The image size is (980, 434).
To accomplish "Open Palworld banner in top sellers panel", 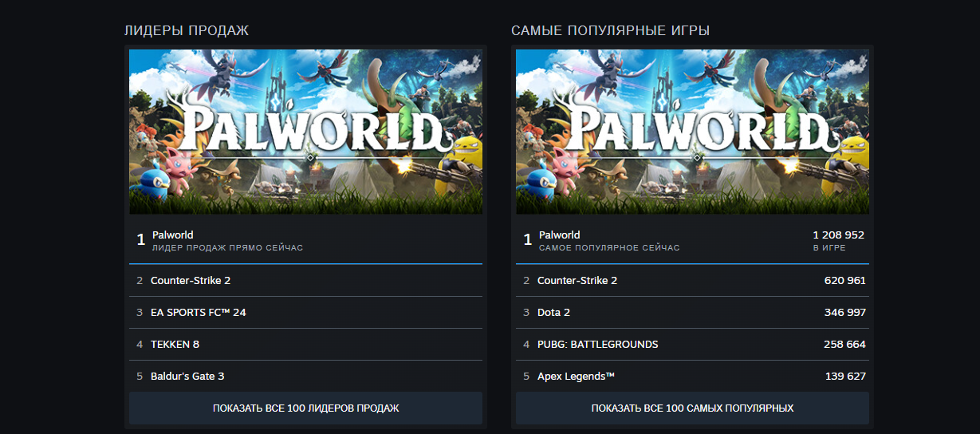I will (x=305, y=132).
